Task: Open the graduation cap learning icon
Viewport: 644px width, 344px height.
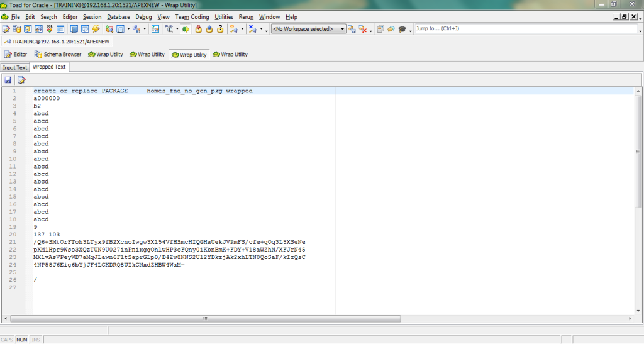Action: coord(402,29)
